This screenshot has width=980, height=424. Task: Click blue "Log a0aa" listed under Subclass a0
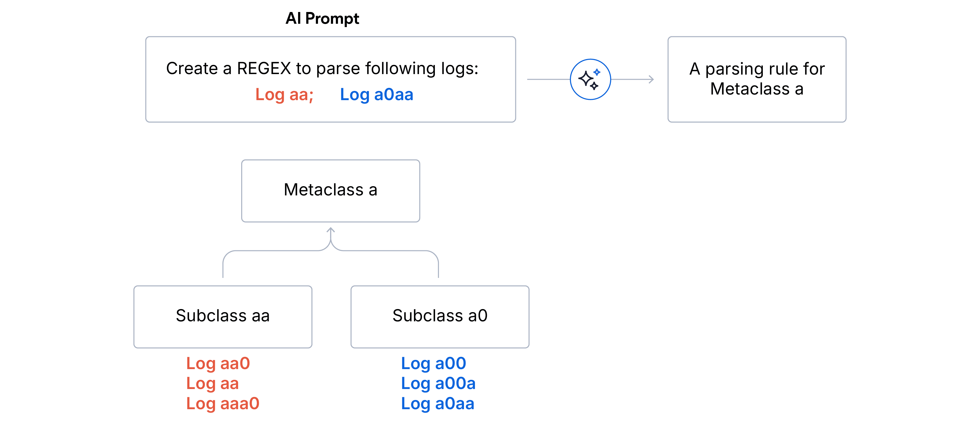pyautogui.click(x=437, y=404)
